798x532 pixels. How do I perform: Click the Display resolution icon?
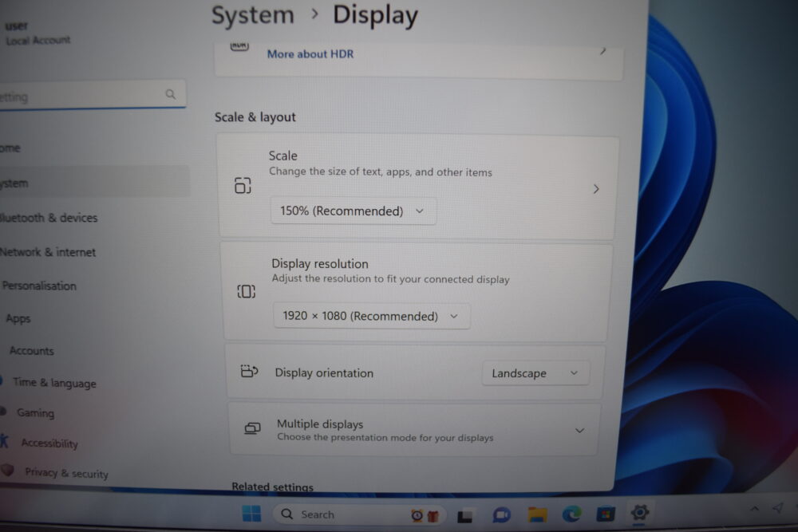247,291
